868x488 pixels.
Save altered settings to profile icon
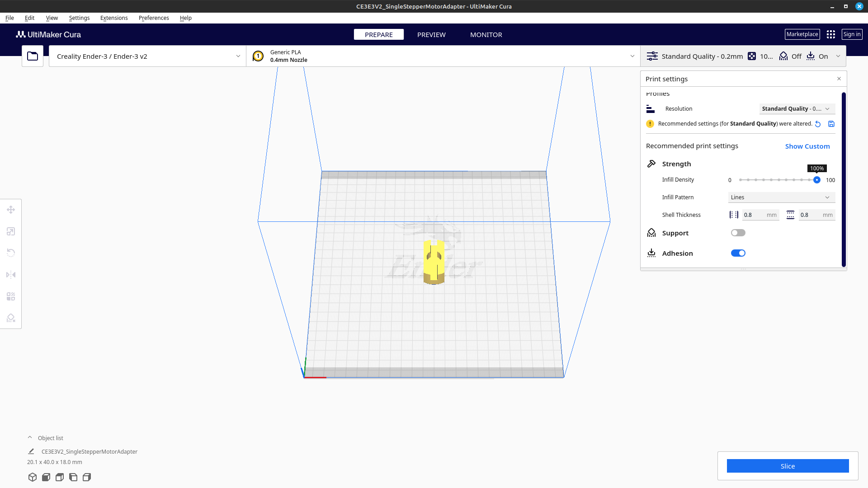[x=831, y=124]
